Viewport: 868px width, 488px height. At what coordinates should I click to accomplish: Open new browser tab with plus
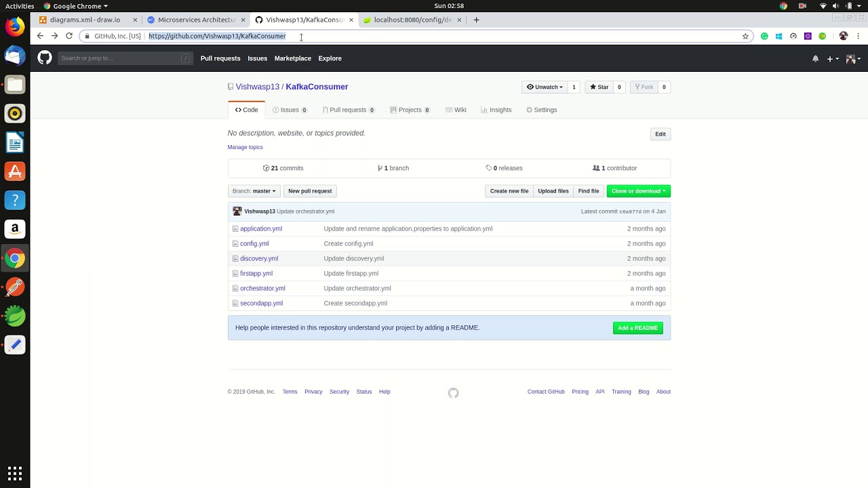click(476, 20)
